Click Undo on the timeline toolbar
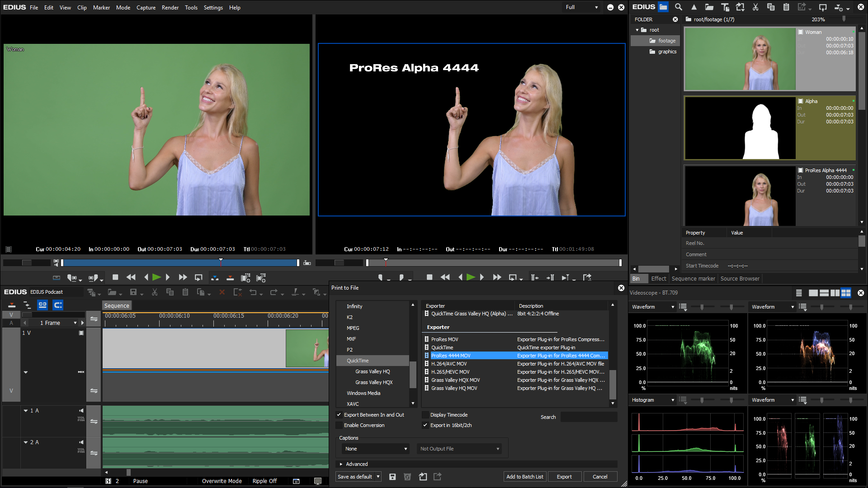This screenshot has height=488, width=868. tap(253, 292)
